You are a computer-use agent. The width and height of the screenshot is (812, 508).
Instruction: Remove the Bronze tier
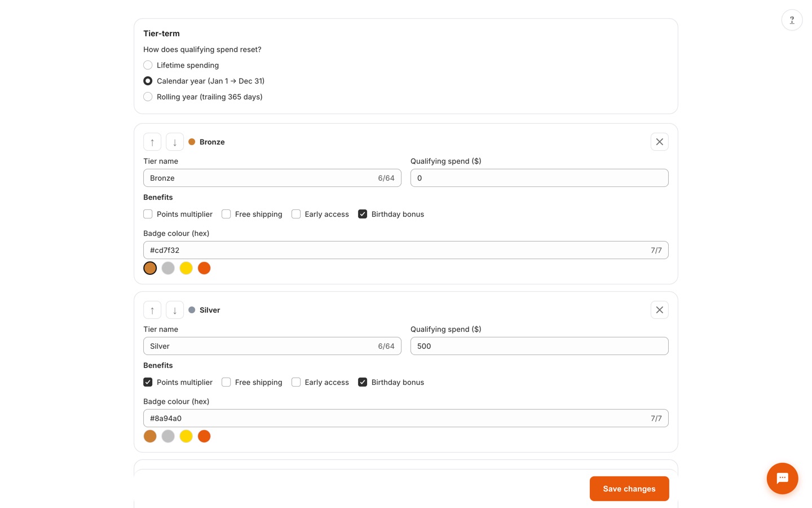[x=659, y=142]
